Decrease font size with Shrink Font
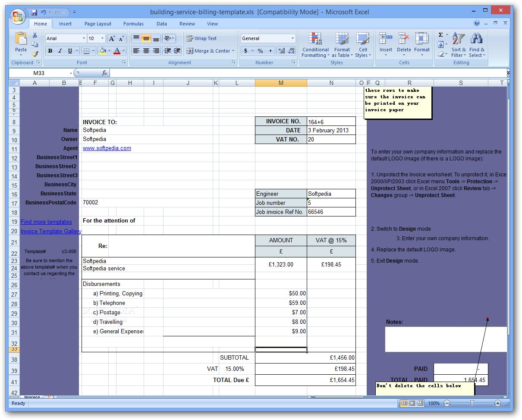This screenshot has height=420, width=522. pyautogui.click(x=121, y=38)
